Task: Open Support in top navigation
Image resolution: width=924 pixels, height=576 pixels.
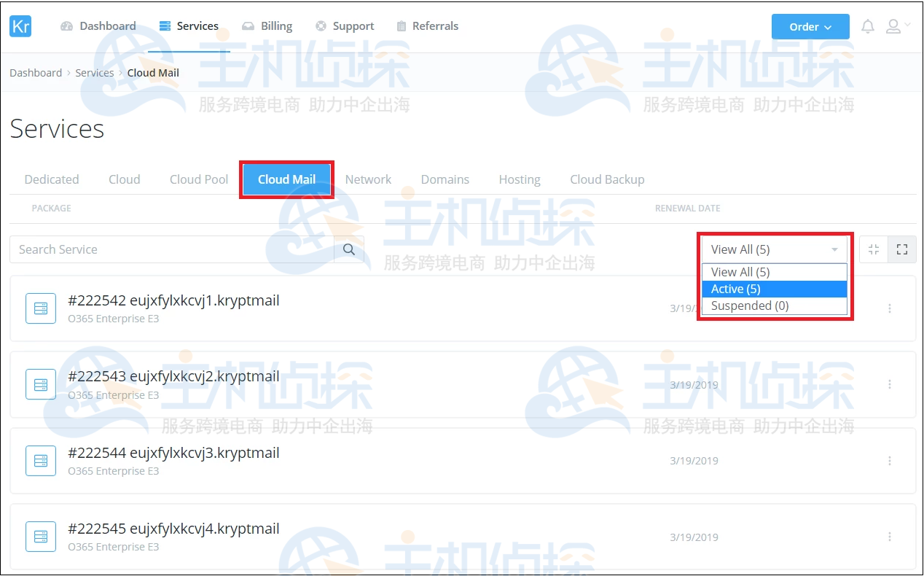Action: (345, 26)
